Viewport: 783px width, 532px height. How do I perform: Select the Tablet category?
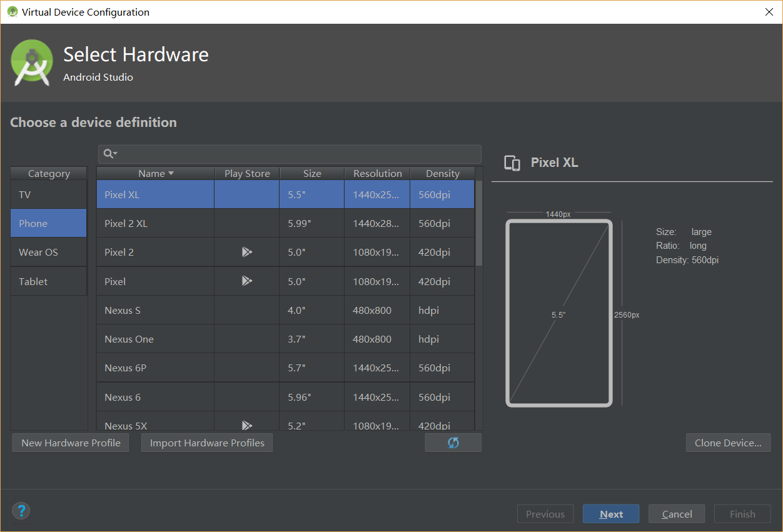coord(49,281)
